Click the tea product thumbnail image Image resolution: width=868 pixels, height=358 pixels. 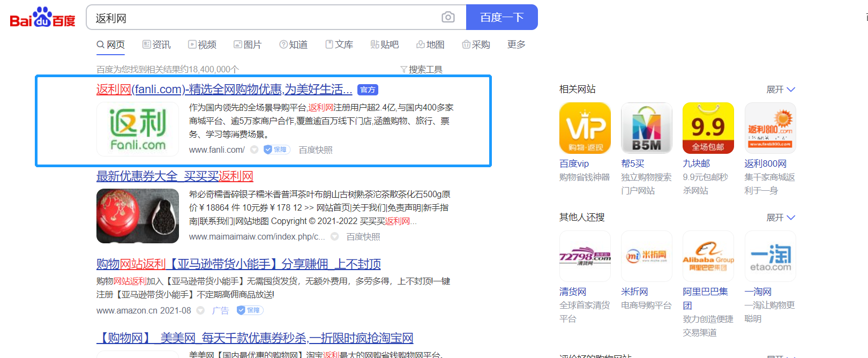[138, 216]
